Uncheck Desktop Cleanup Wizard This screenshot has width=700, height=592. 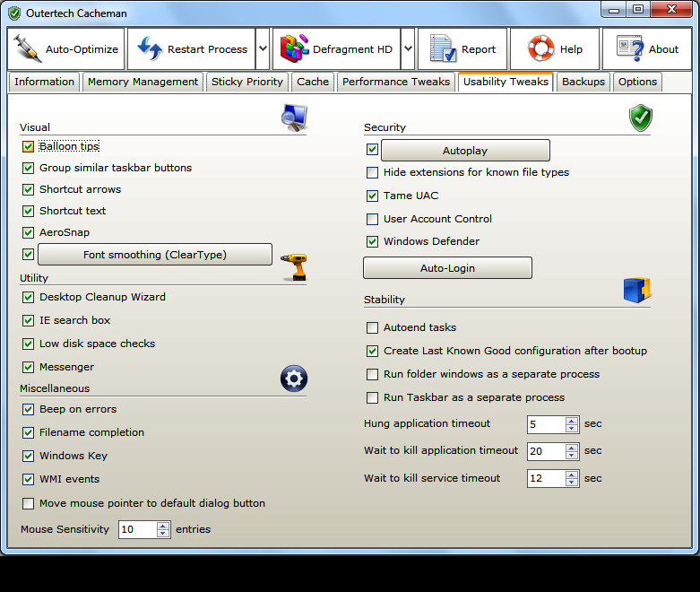click(28, 297)
